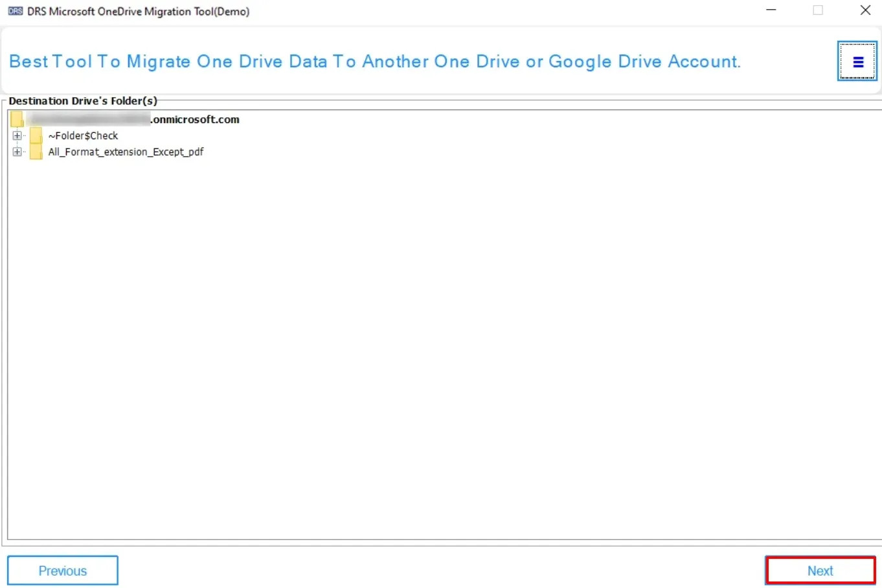Click the DRS app icon in title bar
This screenshot has width=882, height=588.
[16, 11]
